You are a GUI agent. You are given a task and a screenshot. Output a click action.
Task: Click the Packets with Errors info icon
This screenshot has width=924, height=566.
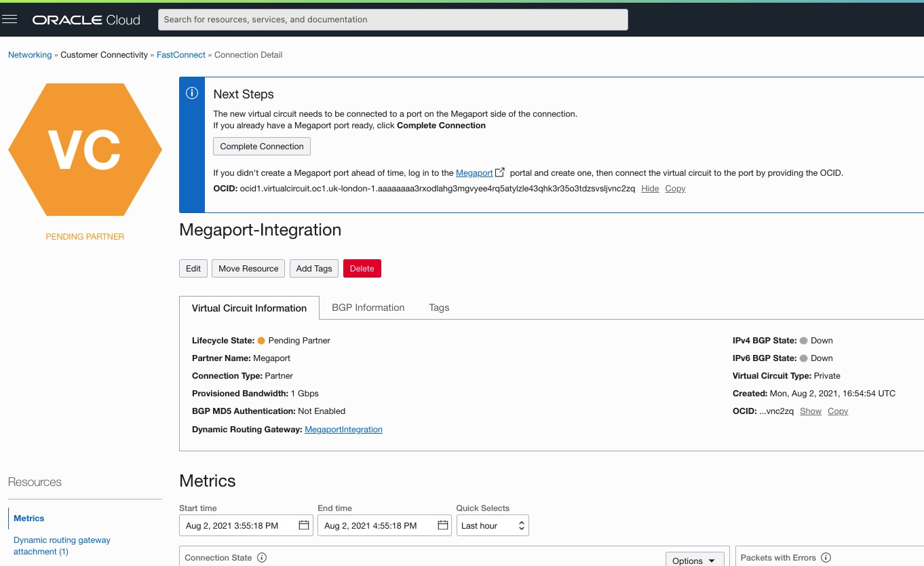pos(826,558)
